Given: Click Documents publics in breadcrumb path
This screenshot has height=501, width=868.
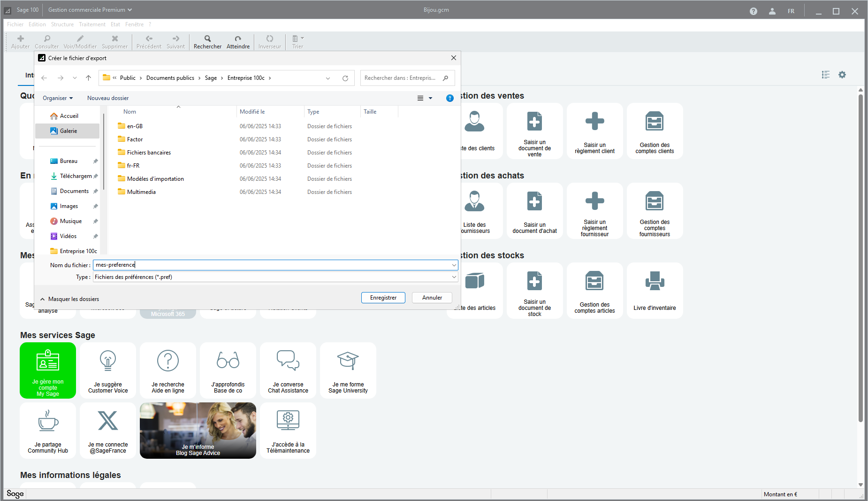Looking at the screenshot, I should click(170, 78).
